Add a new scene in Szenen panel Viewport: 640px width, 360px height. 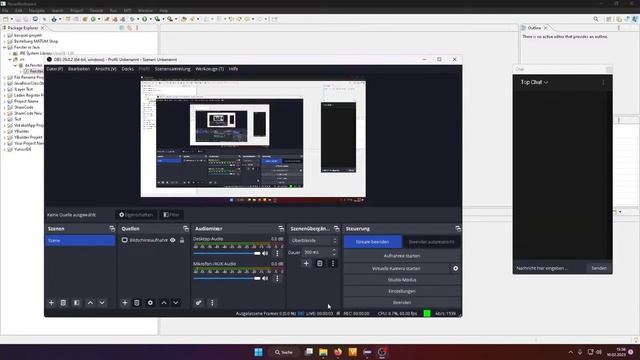click(x=51, y=303)
